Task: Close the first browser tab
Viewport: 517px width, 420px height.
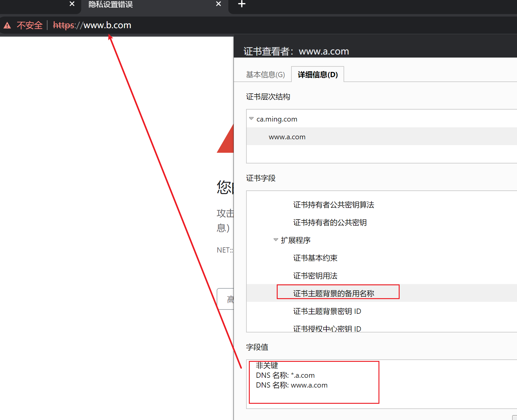Action: [x=72, y=4]
